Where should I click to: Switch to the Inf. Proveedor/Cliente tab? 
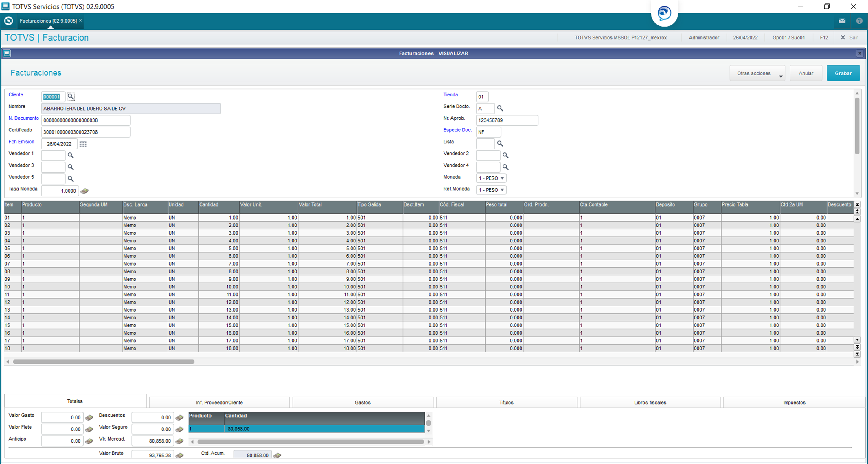click(x=219, y=403)
